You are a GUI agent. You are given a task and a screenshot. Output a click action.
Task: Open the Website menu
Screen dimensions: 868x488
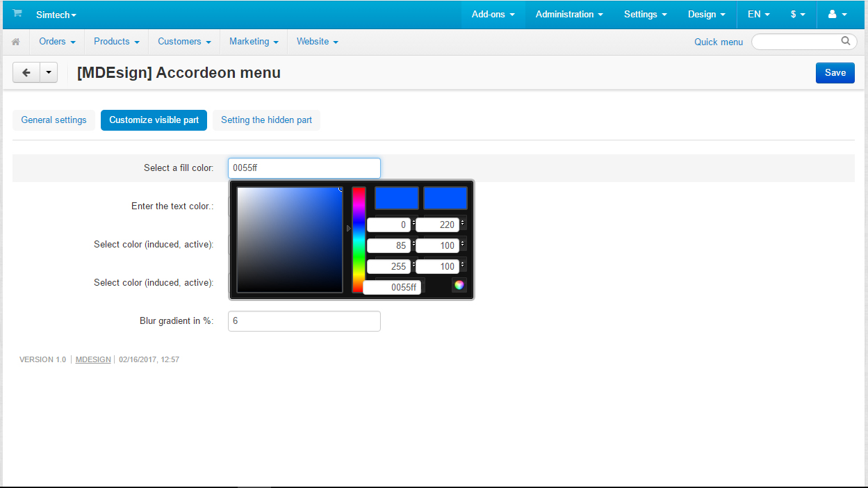tap(318, 42)
